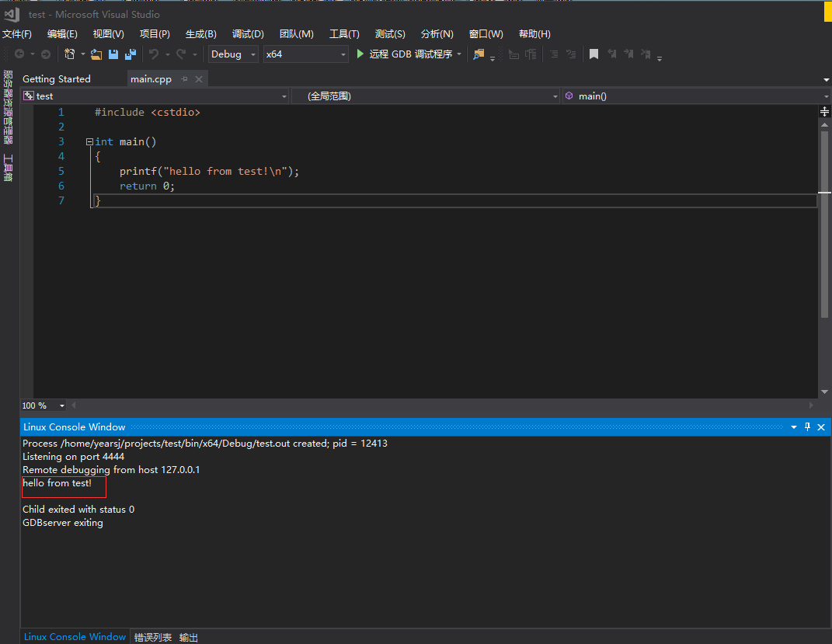Image resolution: width=832 pixels, height=644 pixels.
Task: Open the 服务器资源管理器 side panel
Action: click(8, 106)
